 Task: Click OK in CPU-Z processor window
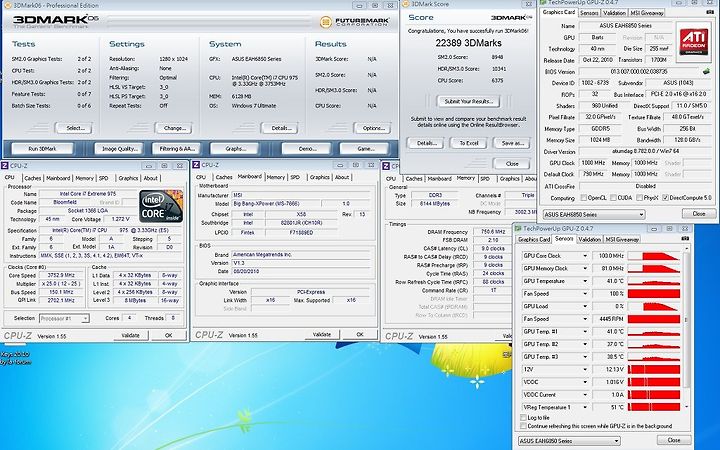click(x=169, y=336)
